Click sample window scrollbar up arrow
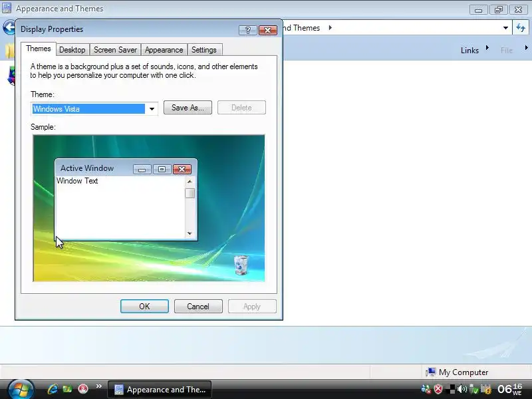 (190, 182)
